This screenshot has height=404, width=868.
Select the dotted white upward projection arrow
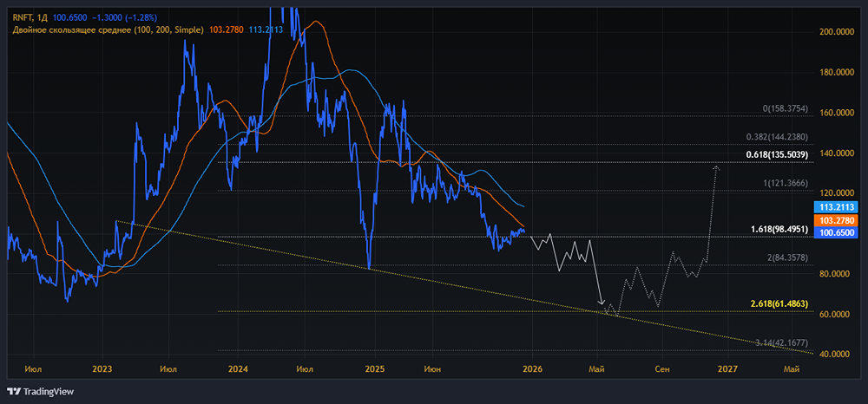(712, 210)
